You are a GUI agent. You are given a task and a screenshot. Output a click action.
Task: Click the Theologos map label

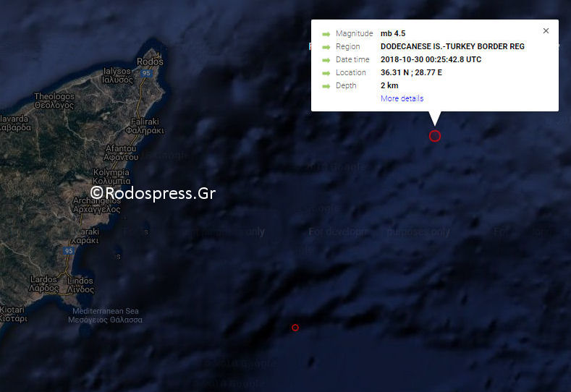click(x=54, y=101)
